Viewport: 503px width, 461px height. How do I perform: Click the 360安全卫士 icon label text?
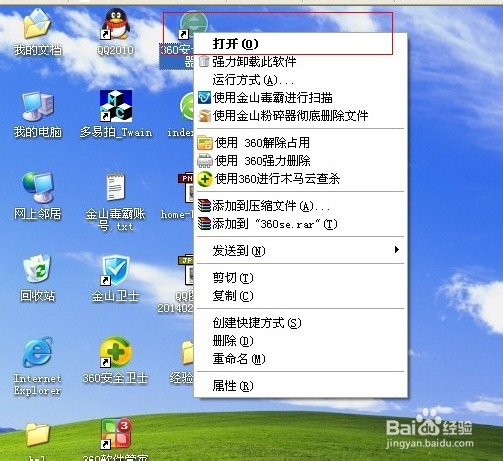pyautogui.click(x=115, y=378)
